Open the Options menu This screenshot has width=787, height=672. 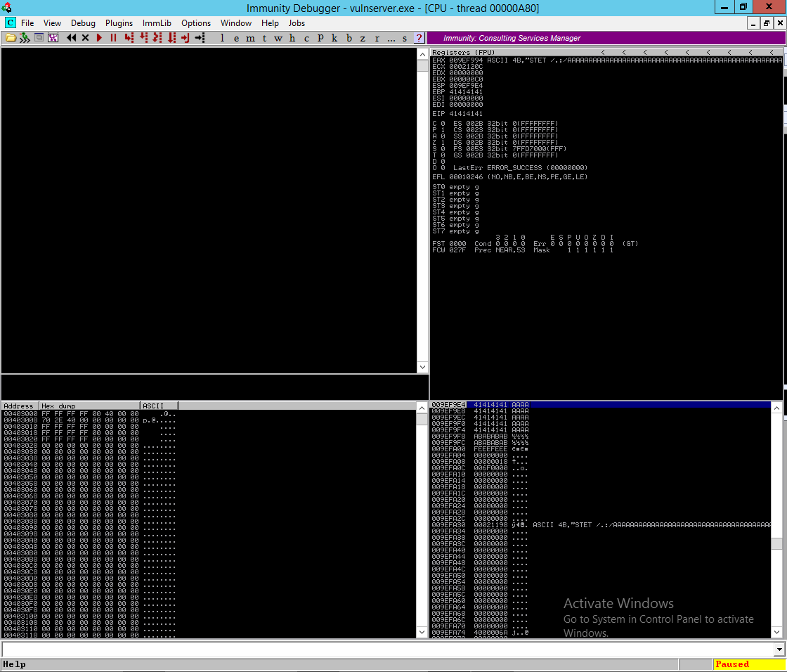tap(196, 23)
